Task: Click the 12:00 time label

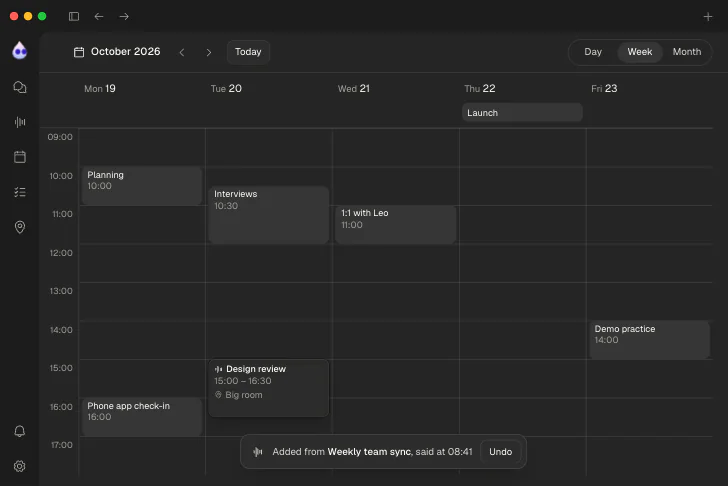Action: (x=61, y=253)
